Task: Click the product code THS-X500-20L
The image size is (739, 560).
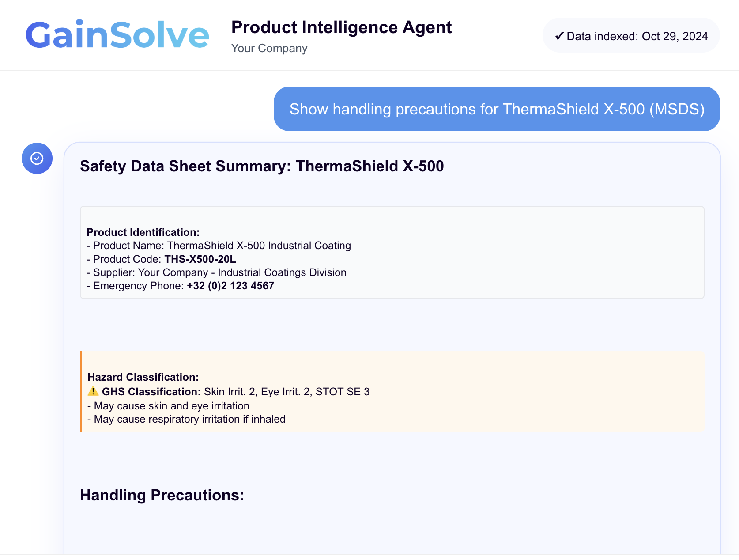Action: click(200, 259)
